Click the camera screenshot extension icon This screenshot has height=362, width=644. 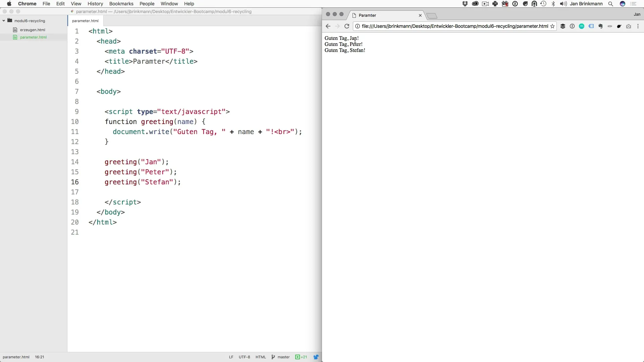tap(629, 26)
